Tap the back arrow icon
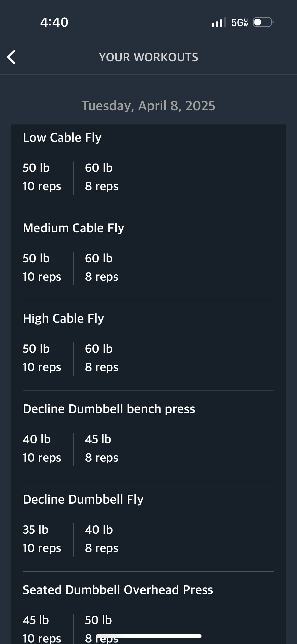 pyautogui.click(x=11, y=57)
